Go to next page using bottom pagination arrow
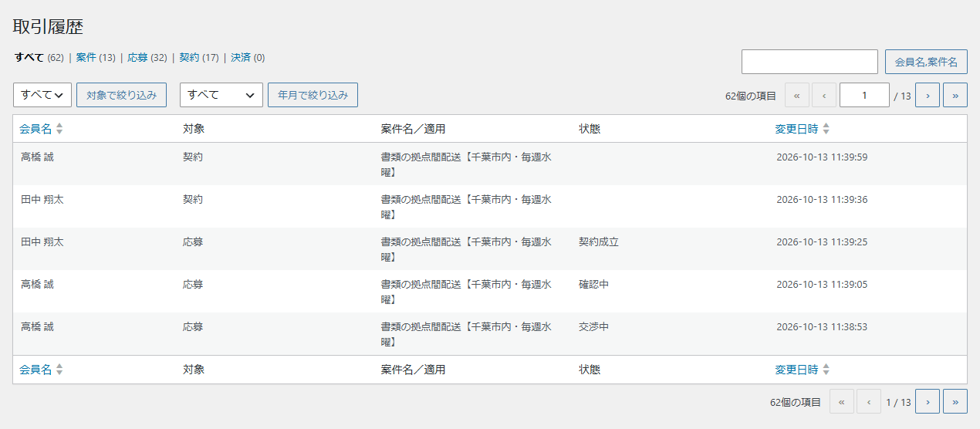 point(927,402)
